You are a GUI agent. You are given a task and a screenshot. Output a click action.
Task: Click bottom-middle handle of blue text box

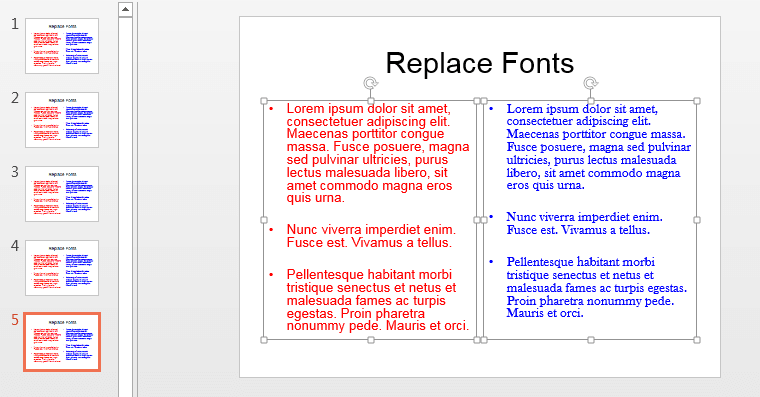[x=590, y=340]
